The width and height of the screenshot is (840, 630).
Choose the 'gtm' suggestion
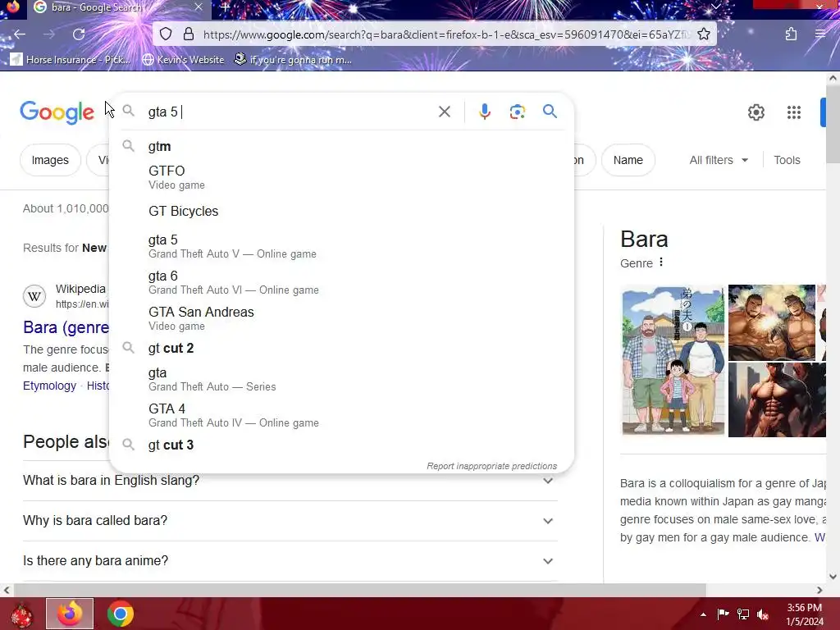(x=341, y=146)
